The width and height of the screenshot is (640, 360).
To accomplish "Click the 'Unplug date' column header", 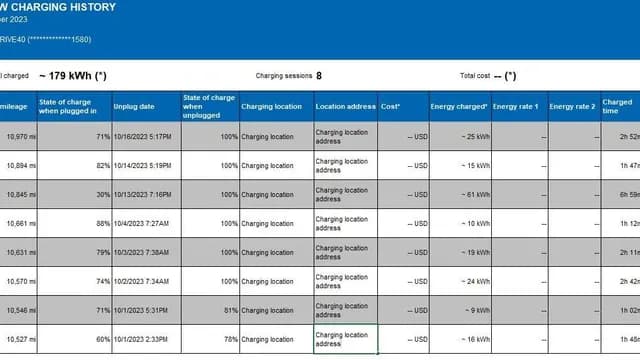I will click(147, 107).
